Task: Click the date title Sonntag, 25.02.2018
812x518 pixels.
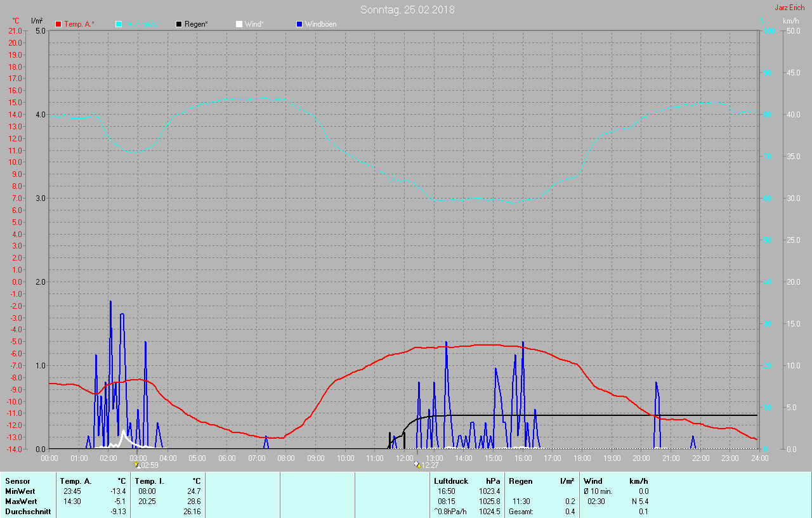Action: pos(407,10)
